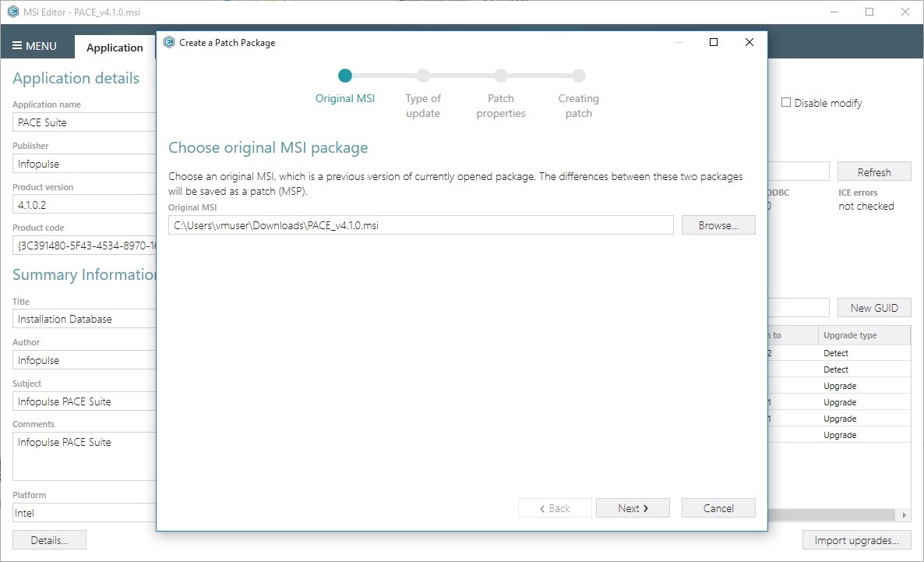Open the Platform combo box
Image resolution: width=924 pixels, height=562 pixels.
(x=84, y=513)
